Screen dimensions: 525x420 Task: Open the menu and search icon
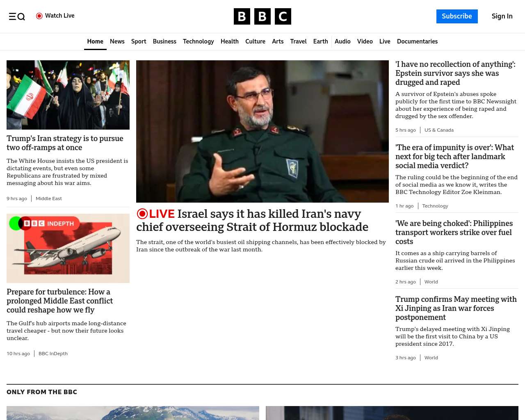point(17,16)
